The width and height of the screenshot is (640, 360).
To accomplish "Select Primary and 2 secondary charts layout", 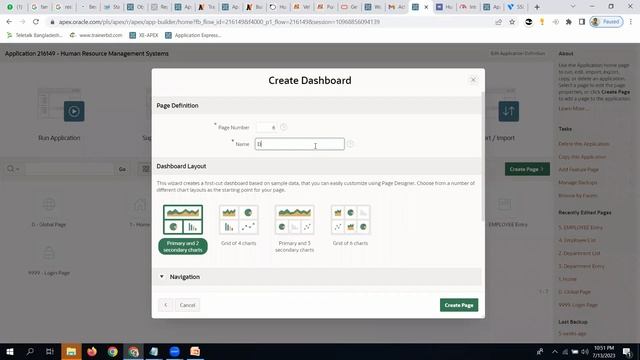I will tap(183, 229).
